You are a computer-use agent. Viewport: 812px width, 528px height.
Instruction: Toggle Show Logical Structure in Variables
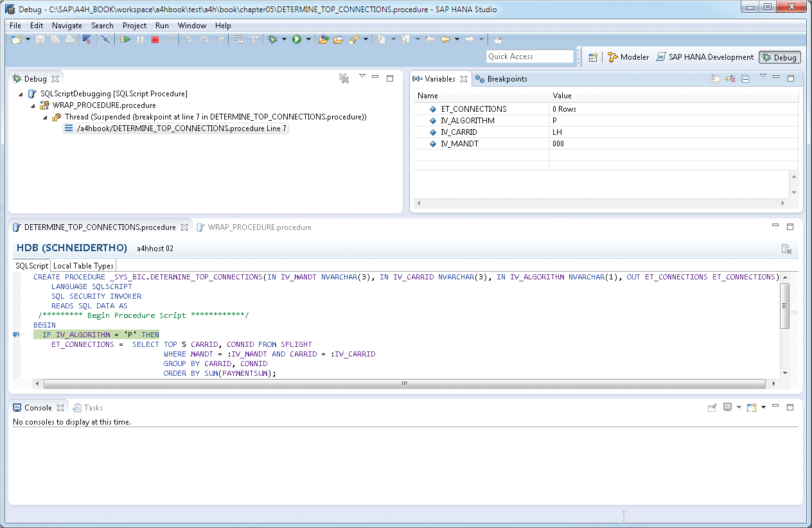point(730,79)
